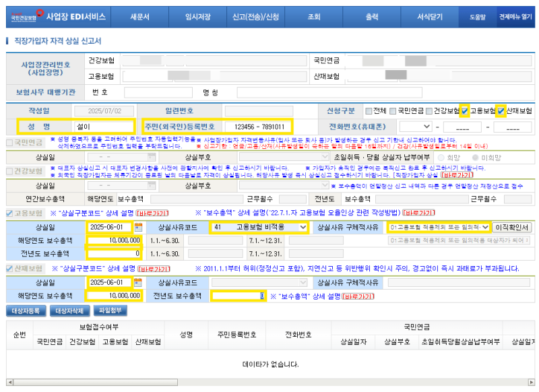Click the 일련번호 field
The height and width of the screenshot is (392, 539).
coord(259,111)
